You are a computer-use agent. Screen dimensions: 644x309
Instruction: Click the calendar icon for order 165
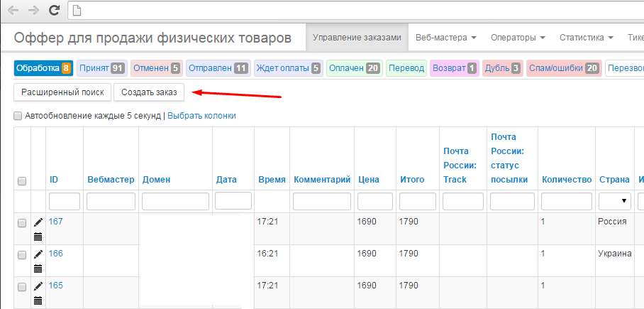(x=38, y=300)
